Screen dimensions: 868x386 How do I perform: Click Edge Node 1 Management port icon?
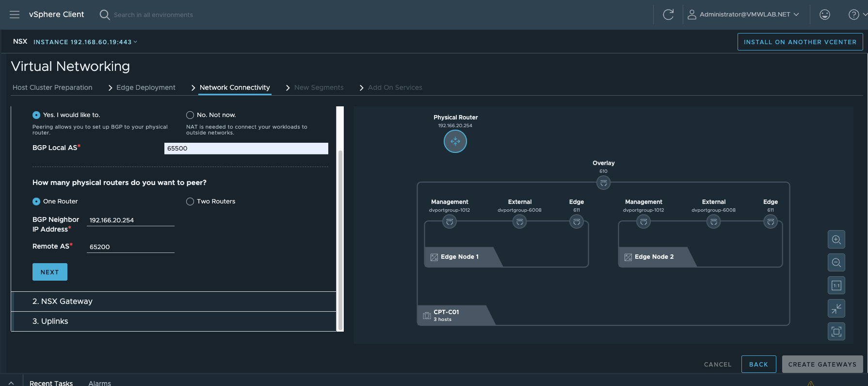click(x=450, y=222)
